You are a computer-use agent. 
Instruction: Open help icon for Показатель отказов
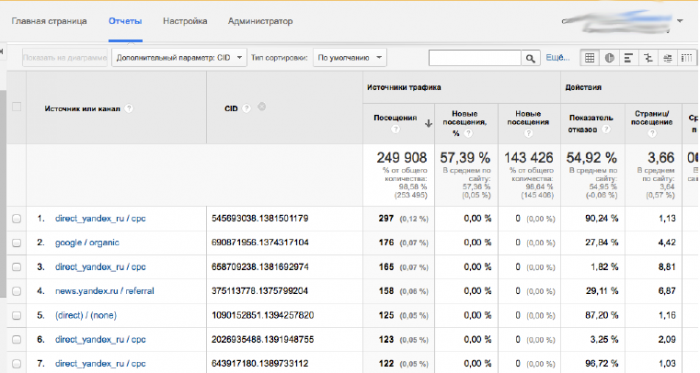point(606,129)
